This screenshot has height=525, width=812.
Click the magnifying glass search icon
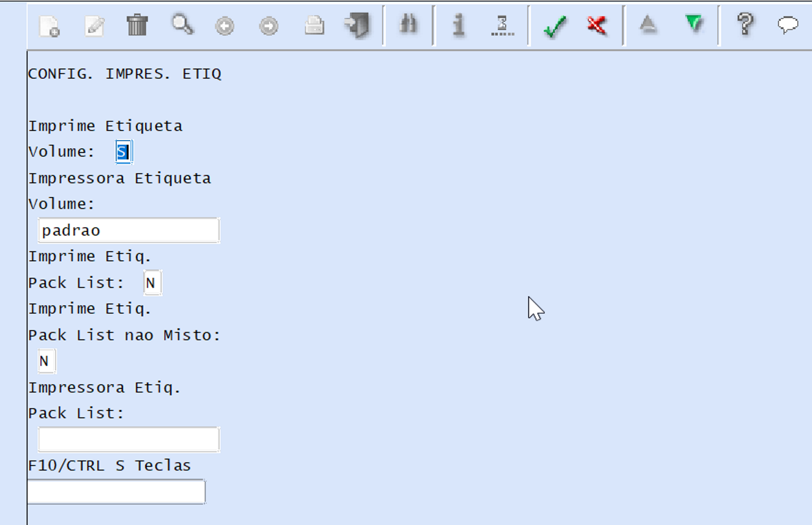(182, 25)
